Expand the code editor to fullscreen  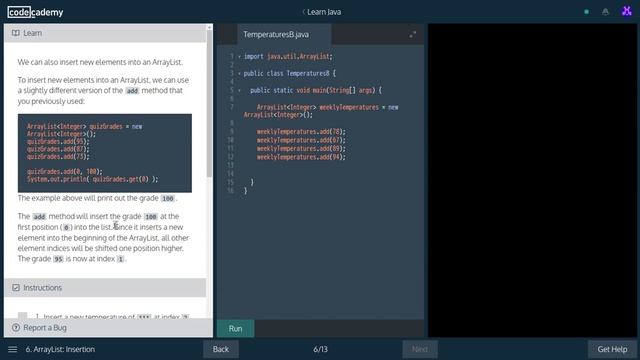coord(413,35)
